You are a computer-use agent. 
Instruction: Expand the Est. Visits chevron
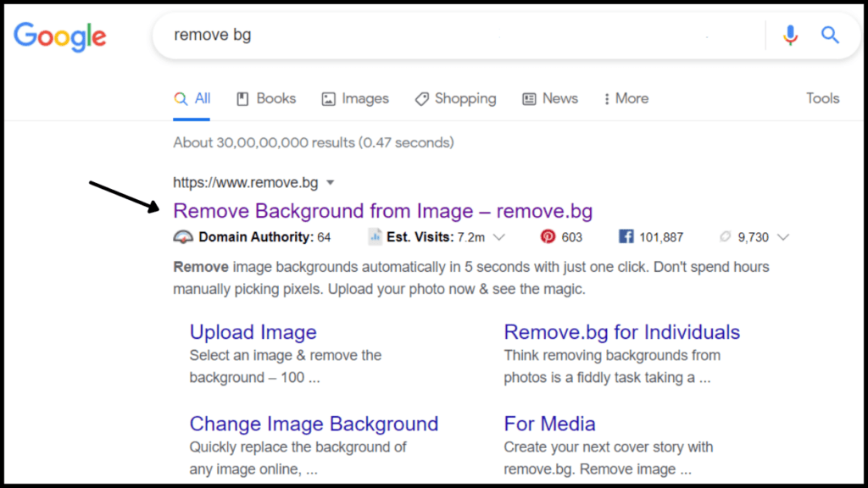pos(500,237)
